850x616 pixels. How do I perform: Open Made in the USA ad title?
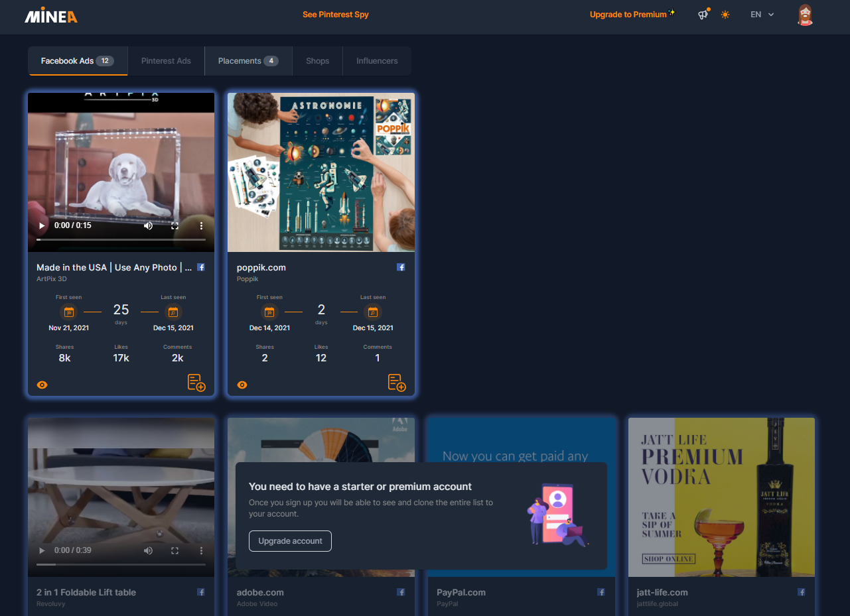[114, 267]
